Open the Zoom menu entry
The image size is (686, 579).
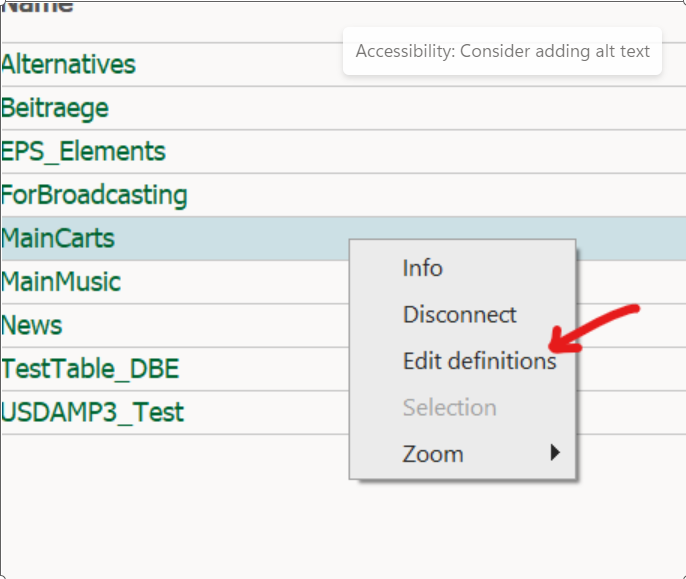coord(433,454)
